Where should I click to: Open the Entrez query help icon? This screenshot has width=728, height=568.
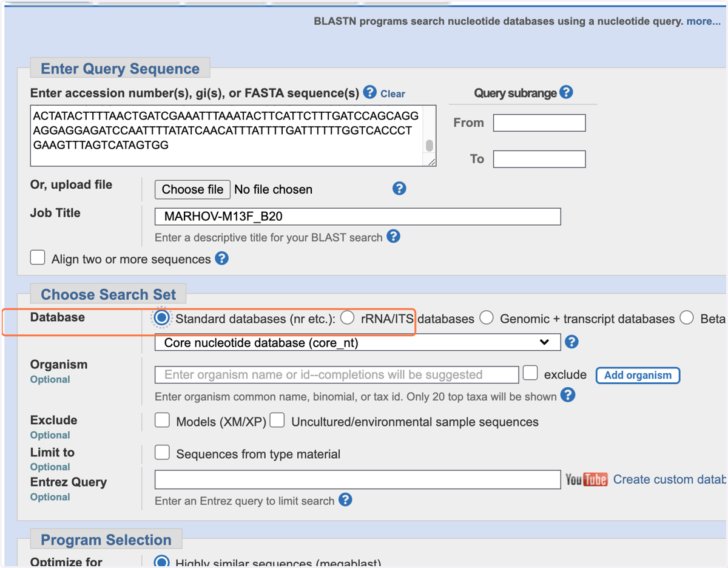coord(345,499)
